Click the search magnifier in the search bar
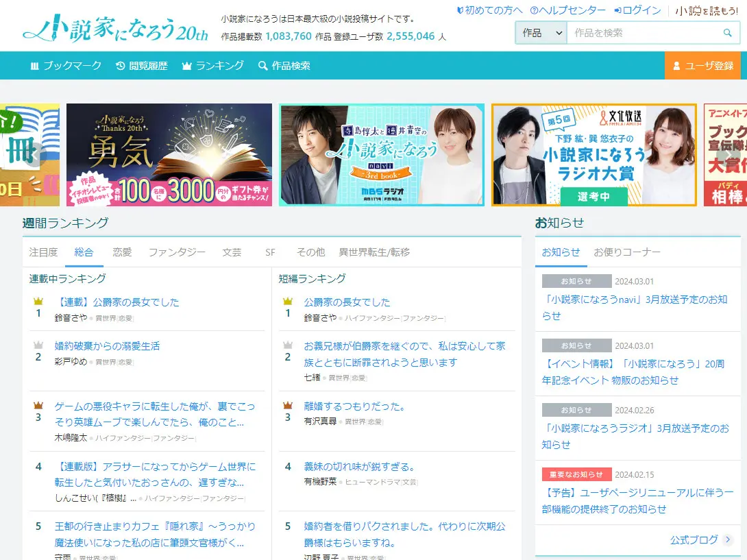The image size is (747, 560). click(x=727, y=32)
